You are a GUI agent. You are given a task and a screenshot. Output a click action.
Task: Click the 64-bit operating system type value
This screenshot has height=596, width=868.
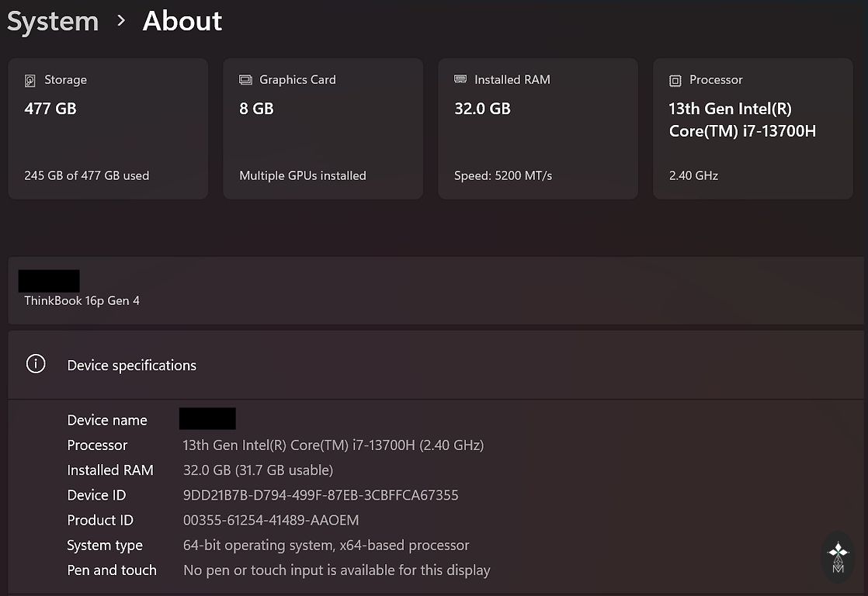tap(325, 546)
